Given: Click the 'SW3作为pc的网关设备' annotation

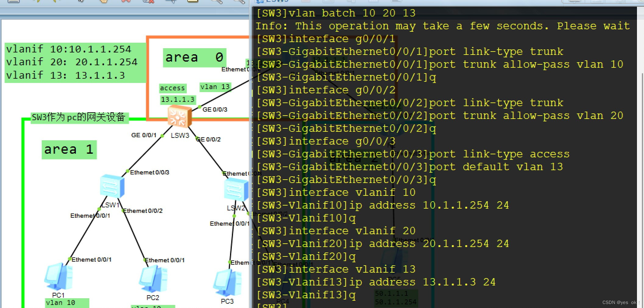Looking at the screenshot, I should click(x=79, y=117).
